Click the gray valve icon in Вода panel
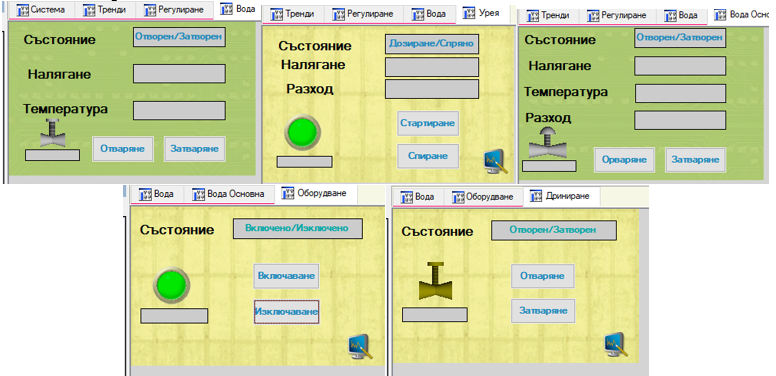The image size is (776, 376). [x=52, y=133]
